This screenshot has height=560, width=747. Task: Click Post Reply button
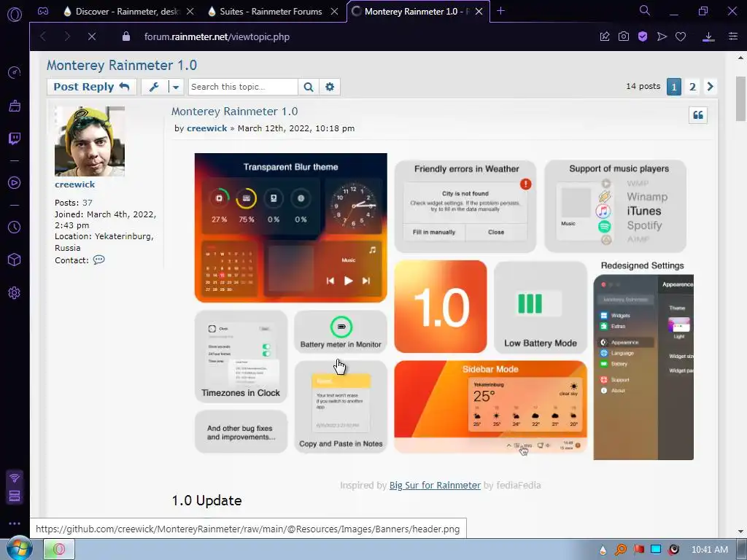91,87
